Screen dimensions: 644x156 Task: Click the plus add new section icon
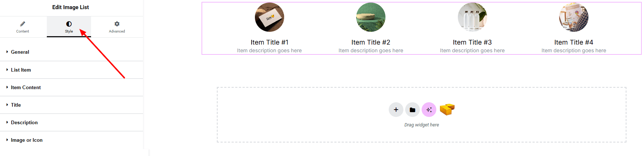[x=396, y=110]
